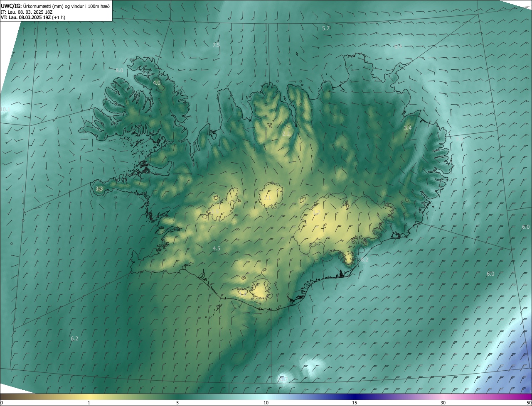Screen dimensions: 532x406
Task: Click the 7.5 value label on the map
Action: (216, 45)
